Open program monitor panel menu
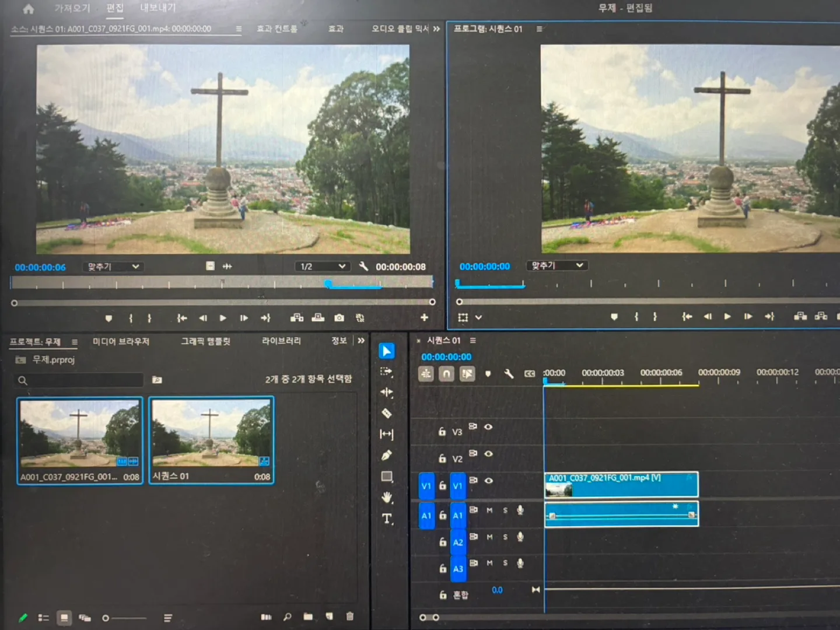 (x=539, y=29)
